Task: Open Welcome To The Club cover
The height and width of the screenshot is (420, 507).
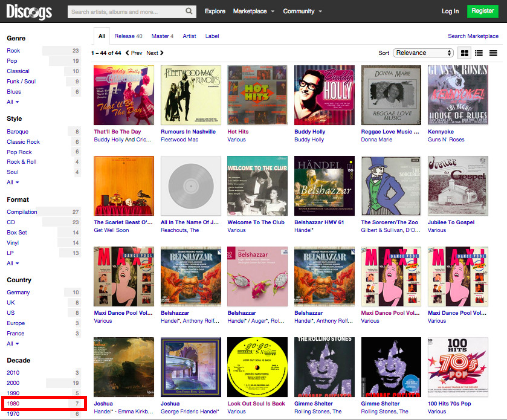Action: coord(257,186)
